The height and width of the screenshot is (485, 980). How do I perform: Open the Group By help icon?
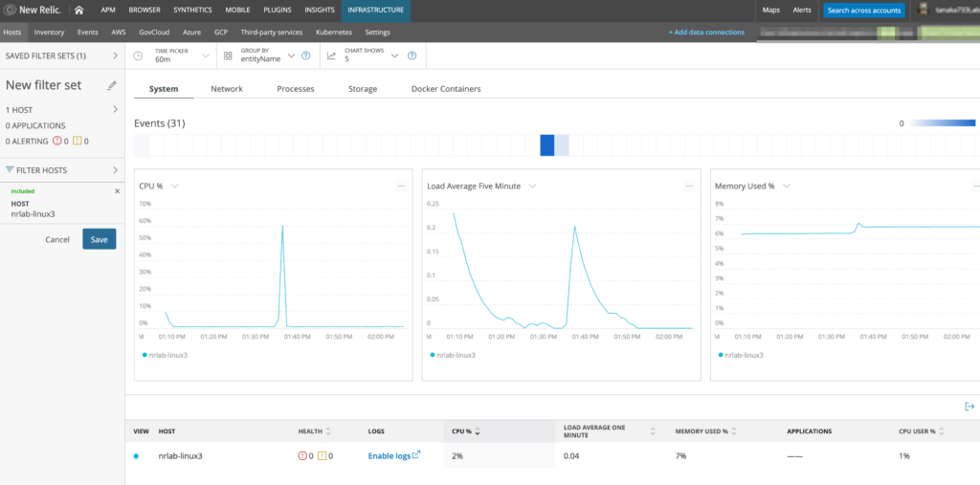(305, 55)
